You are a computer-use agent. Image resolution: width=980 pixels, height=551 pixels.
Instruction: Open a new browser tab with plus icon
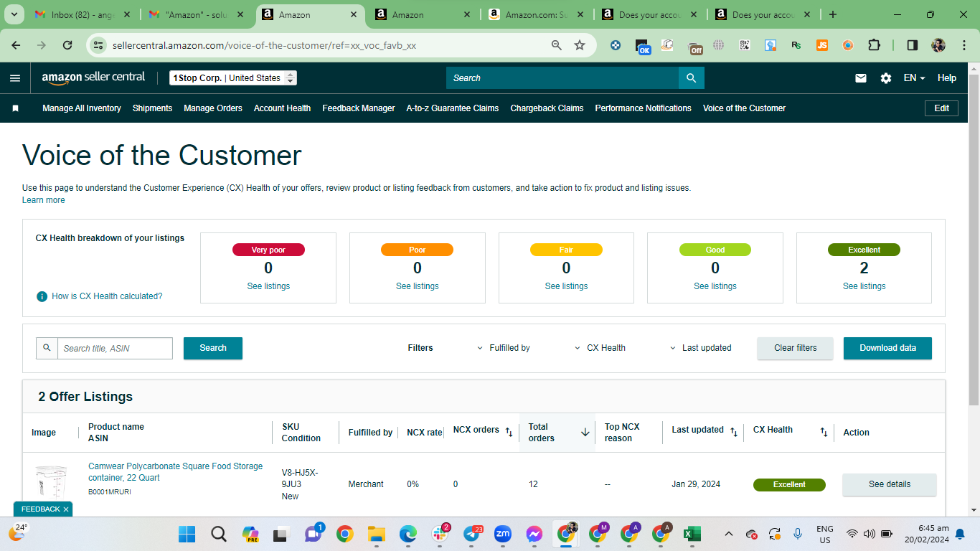click(833, 14)
